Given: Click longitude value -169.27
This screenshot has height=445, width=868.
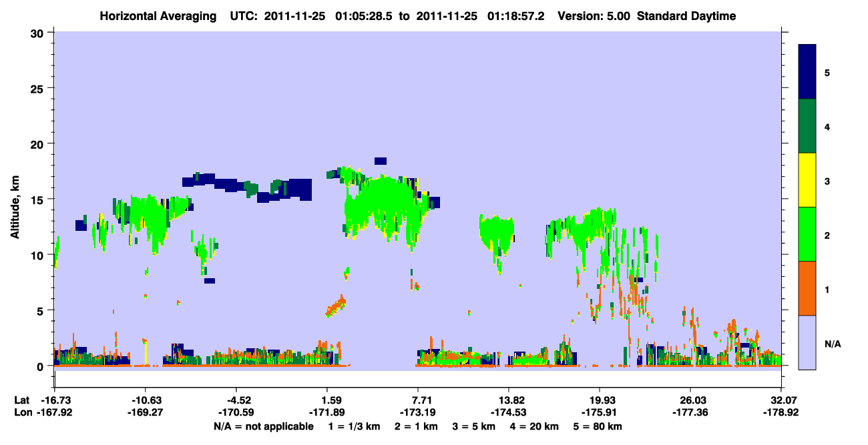Looking at the screenshot, I should pyautogui.click(x=145, y=412).
